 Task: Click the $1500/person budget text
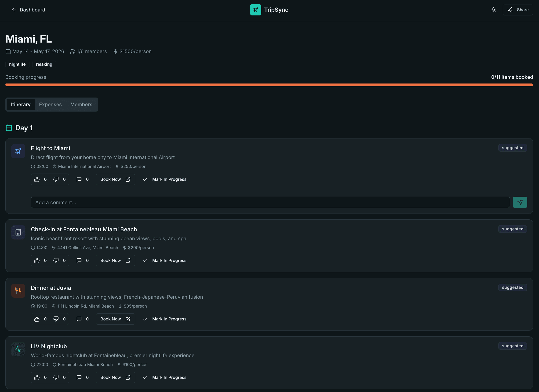click(x=135, y=51)
